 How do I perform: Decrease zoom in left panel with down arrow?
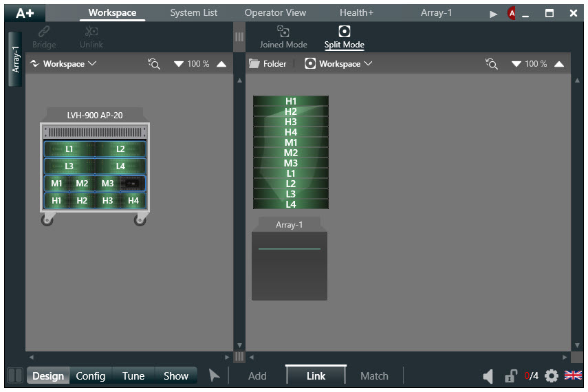point(179,64)
